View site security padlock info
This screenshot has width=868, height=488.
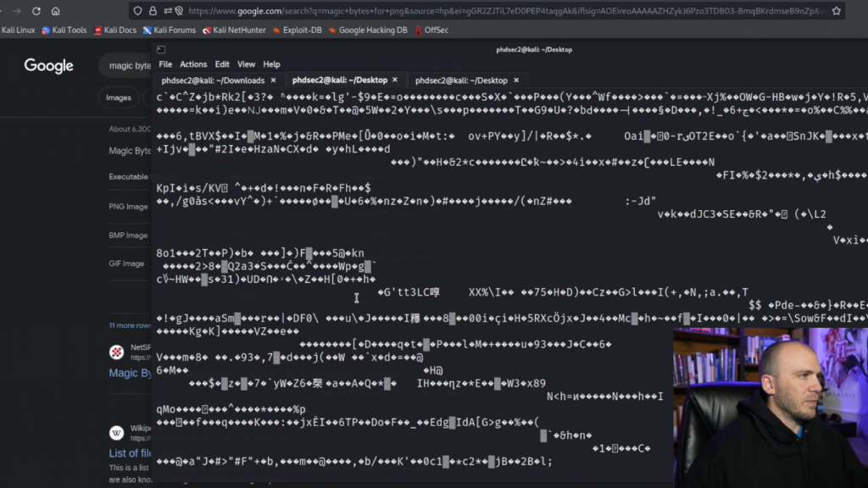point(153,11)
